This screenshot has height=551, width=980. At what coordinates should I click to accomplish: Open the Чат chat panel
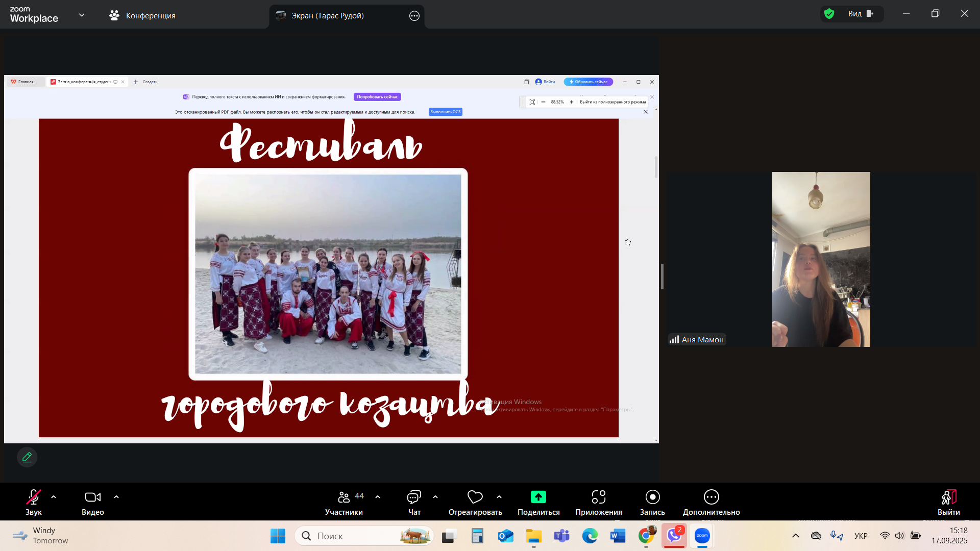pos(414,497)
